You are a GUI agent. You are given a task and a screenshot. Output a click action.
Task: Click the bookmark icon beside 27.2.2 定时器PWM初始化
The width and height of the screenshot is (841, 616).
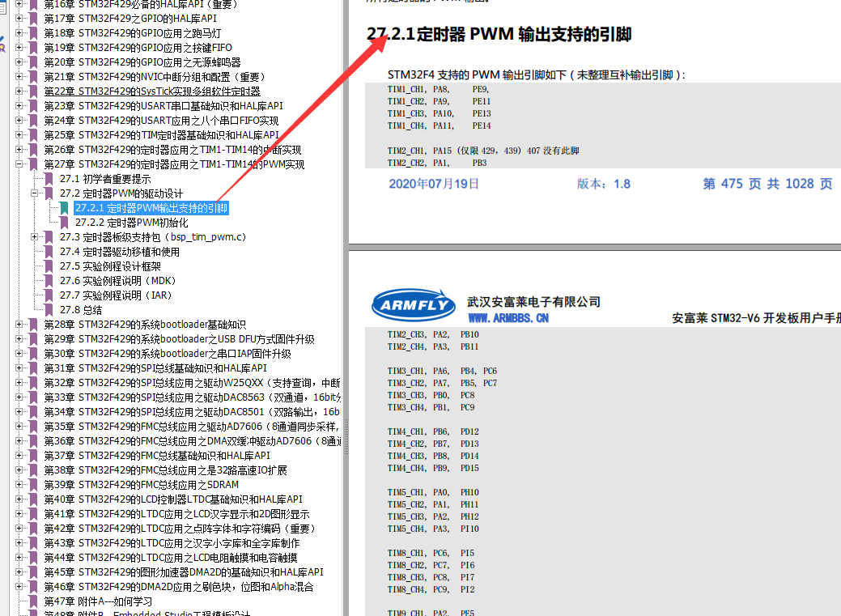pyautogui.click(x=65, y=222)
